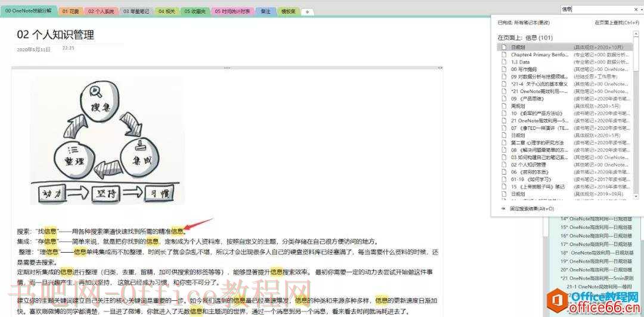
Task: Open 第二章 心理学的研究方法 result
Action: coord(565,142)
